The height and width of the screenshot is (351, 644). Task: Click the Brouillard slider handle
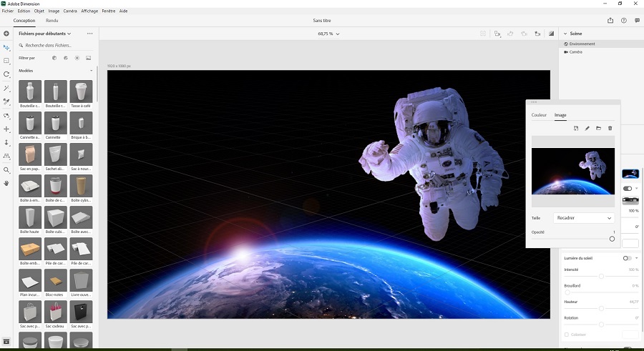[567, 292]
